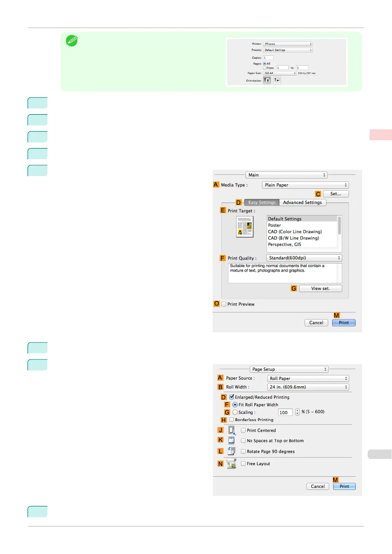This screenshot has height=554, width=392.
Task: Open the Paper Size dropdown
Action: [280, 73]
